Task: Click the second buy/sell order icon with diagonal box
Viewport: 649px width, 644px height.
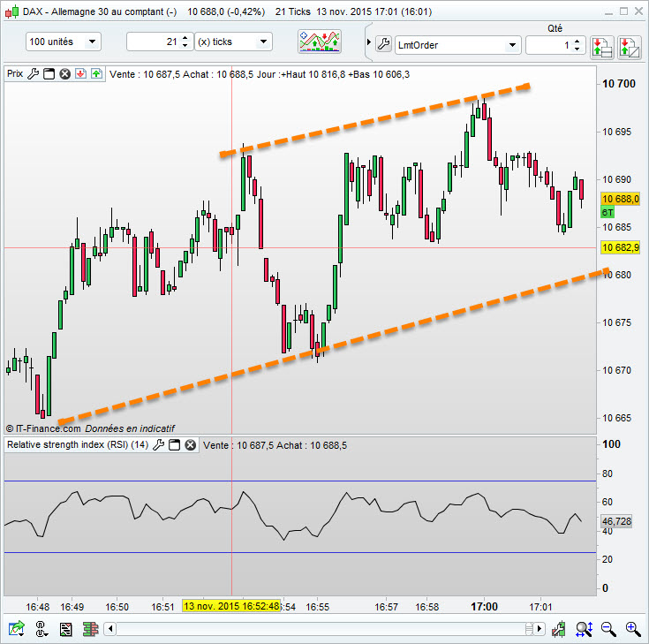Action: 629,47
